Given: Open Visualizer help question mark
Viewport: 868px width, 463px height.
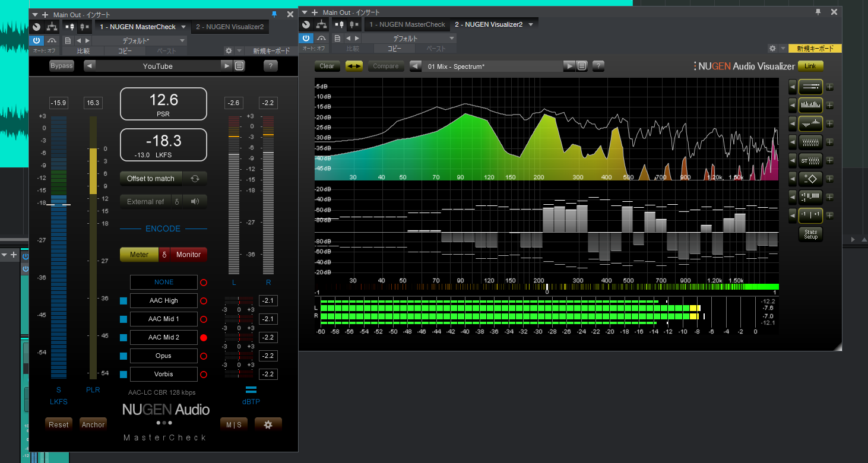Looking at the screenshot, I should coord(598,66).
